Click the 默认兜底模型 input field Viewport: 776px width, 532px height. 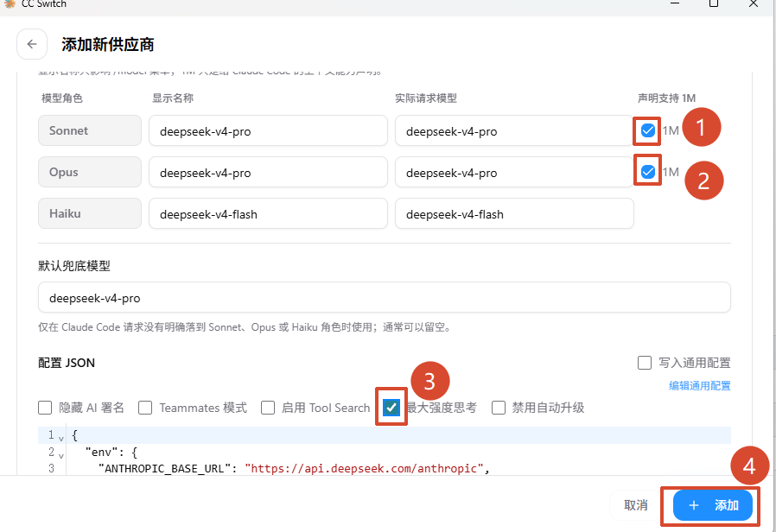tap(384, 298)
